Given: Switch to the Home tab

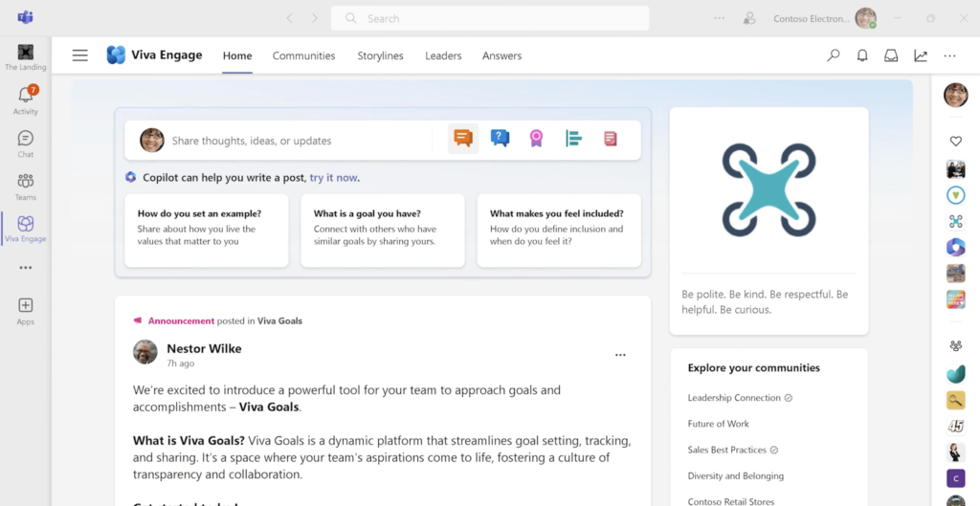Looking at the screenshot, I should click(x=237, y=55).
